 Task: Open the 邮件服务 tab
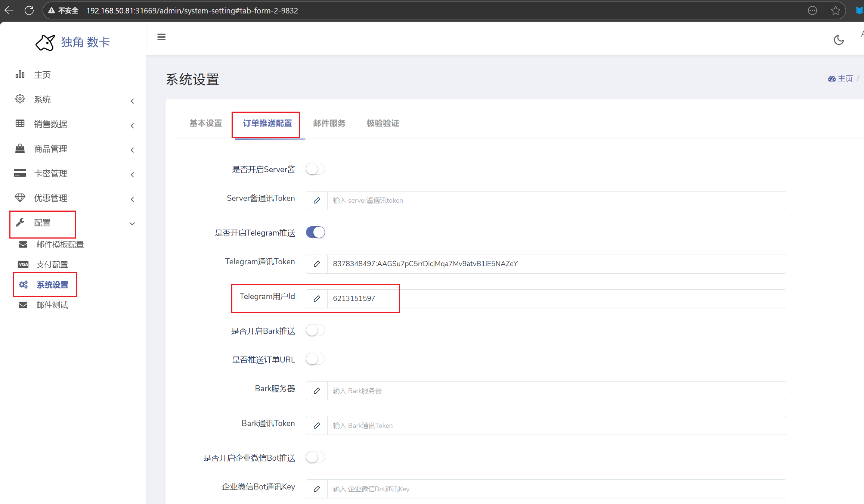click(x=329, y=123)
